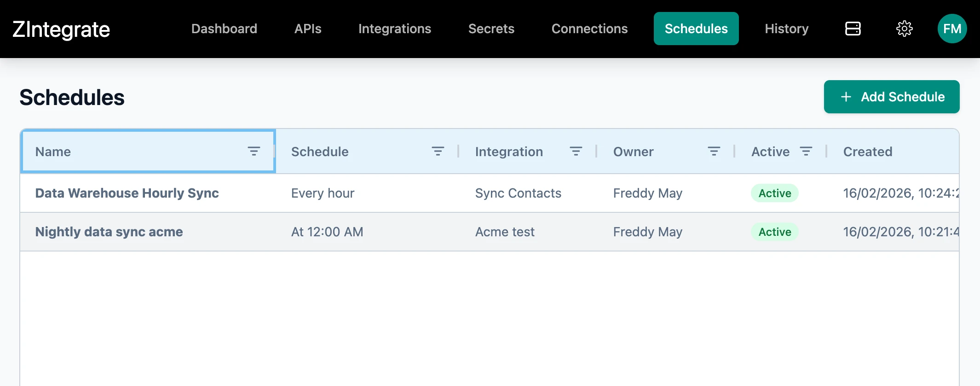Open the FM user avatar menu
980x386 pixels.
(x=952, y=29)
